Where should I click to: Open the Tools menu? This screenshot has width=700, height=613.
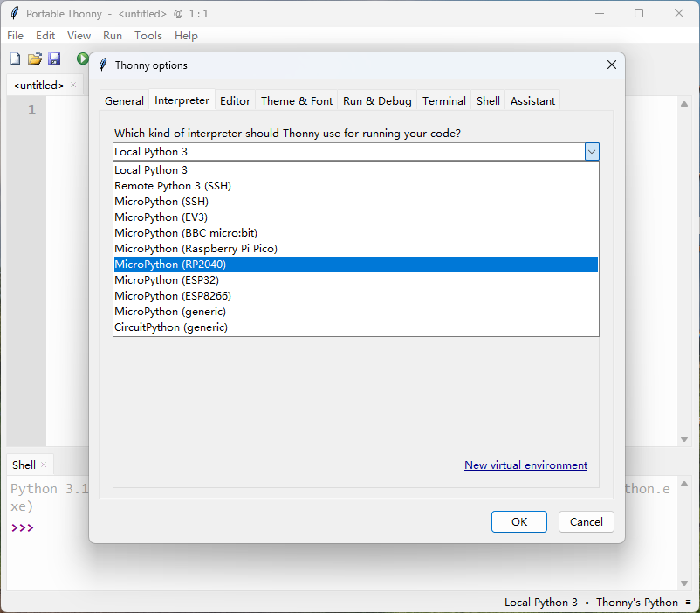tap(148, 35)
